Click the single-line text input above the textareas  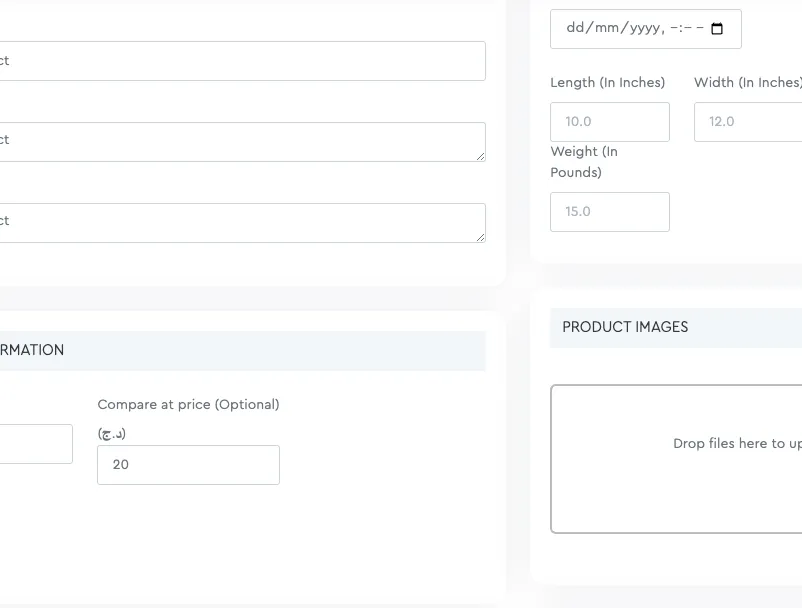pos(240,61)
